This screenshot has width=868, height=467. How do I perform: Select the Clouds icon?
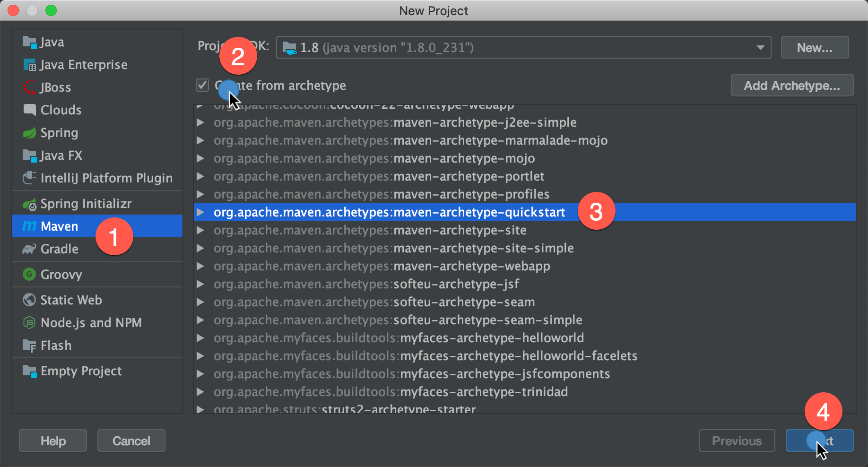(29, 110)
